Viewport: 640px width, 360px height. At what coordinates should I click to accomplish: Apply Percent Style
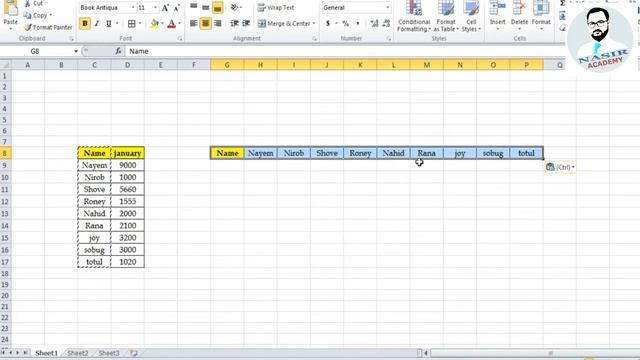(x=346, y=24)
